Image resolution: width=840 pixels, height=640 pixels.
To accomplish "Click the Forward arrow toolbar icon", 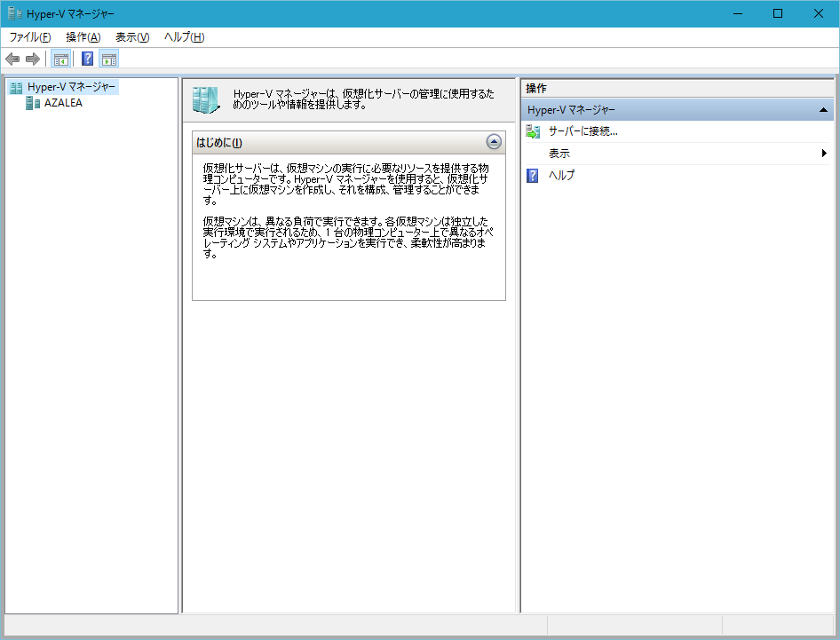I will pyautogui.click(x=33, y=59).
